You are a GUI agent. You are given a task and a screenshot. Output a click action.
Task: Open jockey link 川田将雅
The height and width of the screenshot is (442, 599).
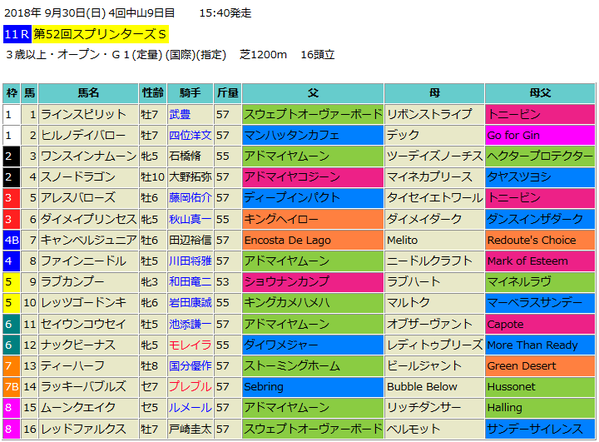(x=190, y=261)
